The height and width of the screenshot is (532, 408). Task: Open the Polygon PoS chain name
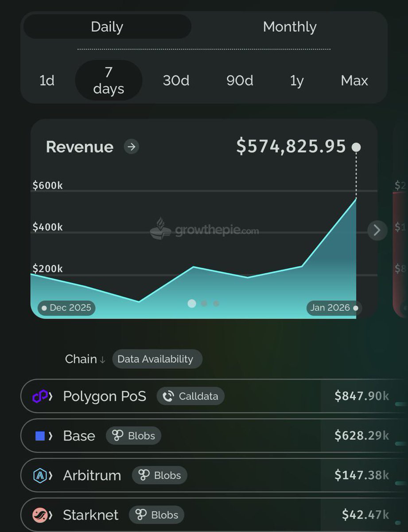click(x=105, y=396)
